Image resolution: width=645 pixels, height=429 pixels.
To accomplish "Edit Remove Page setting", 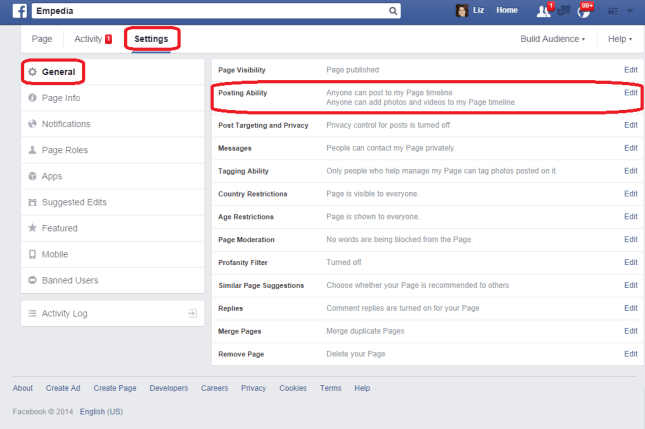I will (631, 354).
